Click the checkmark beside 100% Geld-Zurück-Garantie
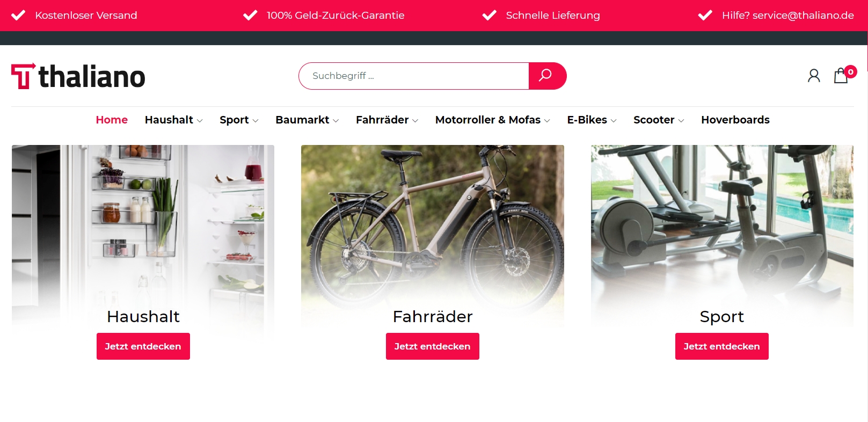The width and height of the screenshot is (868, 422). pyautogui.click(x=250, y=15)
